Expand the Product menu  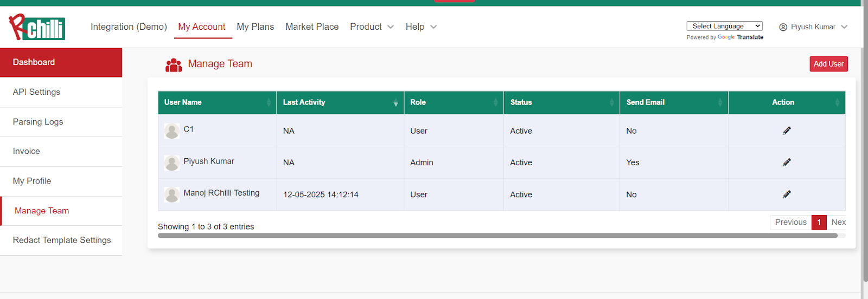[372, 27]
